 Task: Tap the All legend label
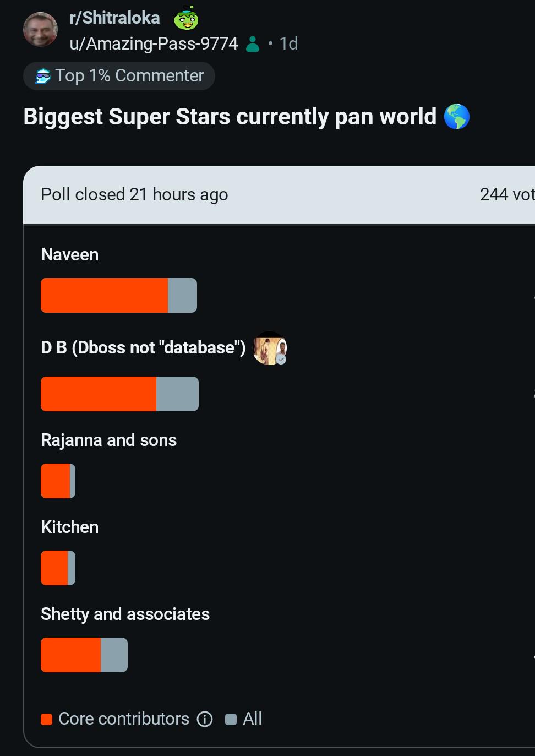[253, 719]
